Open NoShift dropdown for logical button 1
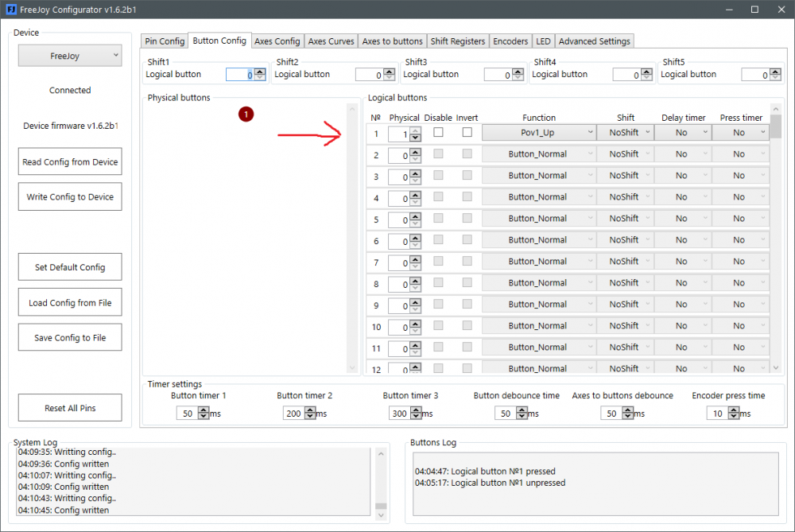The height and width of the screenshot is (532, 795). point(625,133)
